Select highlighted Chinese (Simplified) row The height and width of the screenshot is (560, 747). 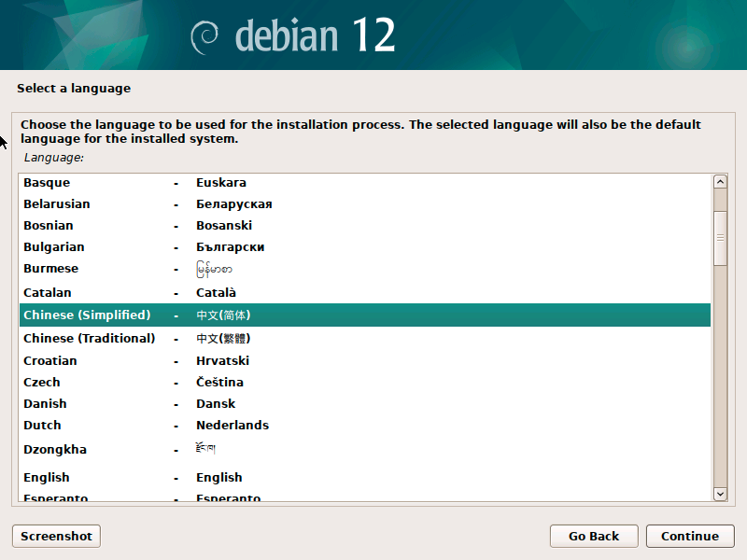(365, 315)
